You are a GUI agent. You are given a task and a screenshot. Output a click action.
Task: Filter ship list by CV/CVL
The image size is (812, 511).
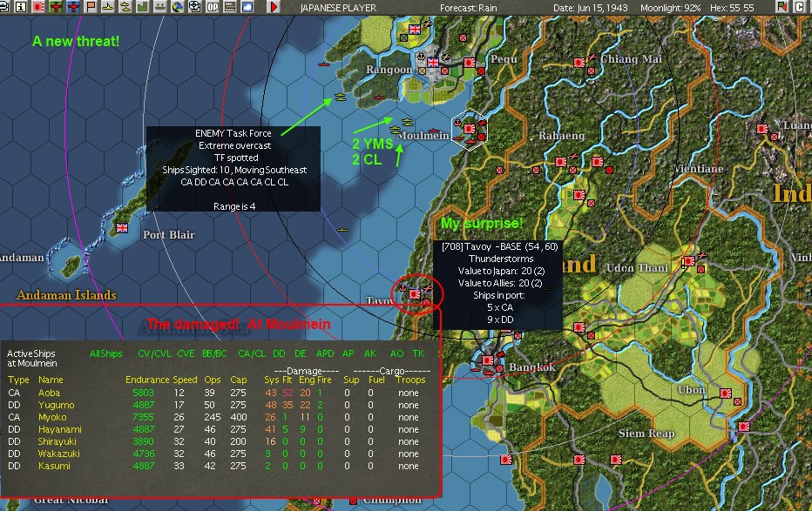click(x=154, y=353)
